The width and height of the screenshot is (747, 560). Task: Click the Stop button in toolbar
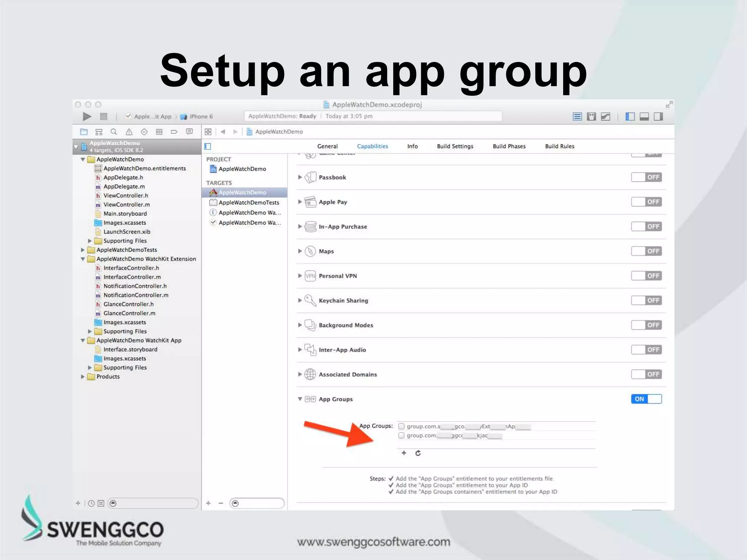pos(104,116)
